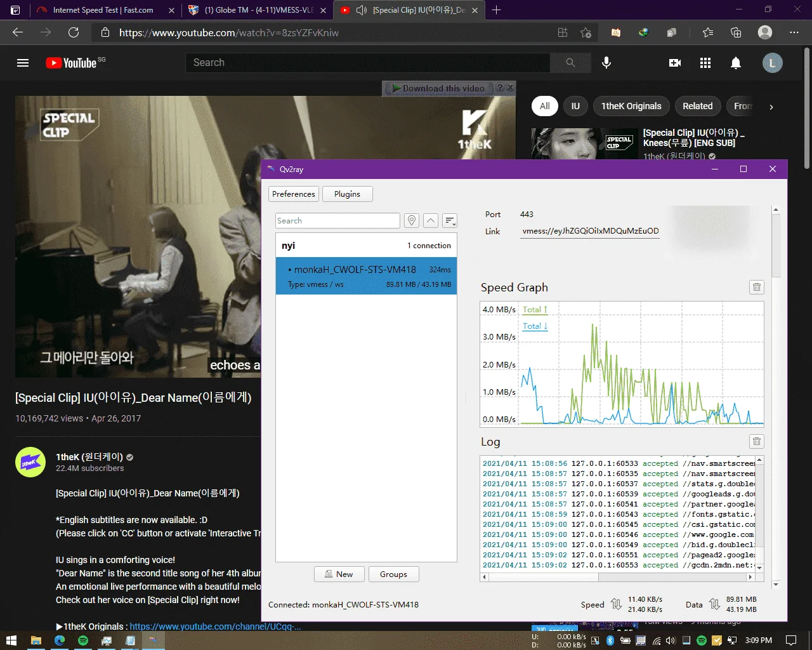The image size is (812, 650).
Task: Open the Knees Special Clip thumbnail
Action: tap(584, 143)
